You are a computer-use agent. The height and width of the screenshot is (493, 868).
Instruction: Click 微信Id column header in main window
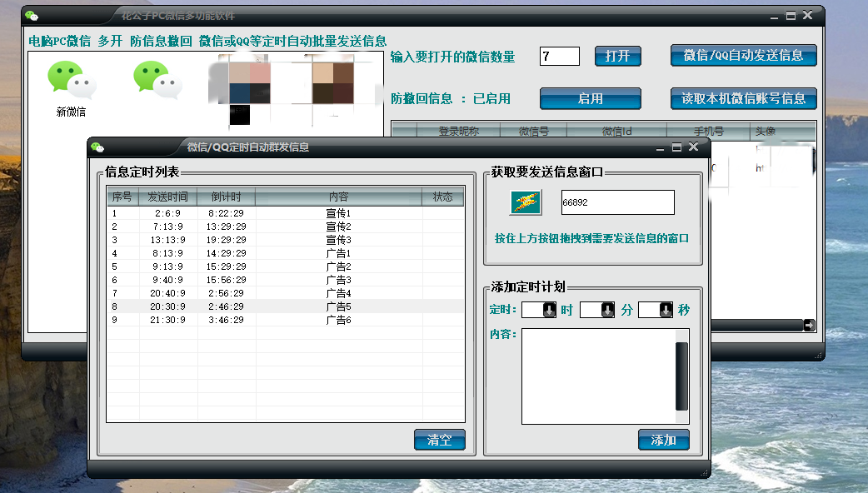616,131
